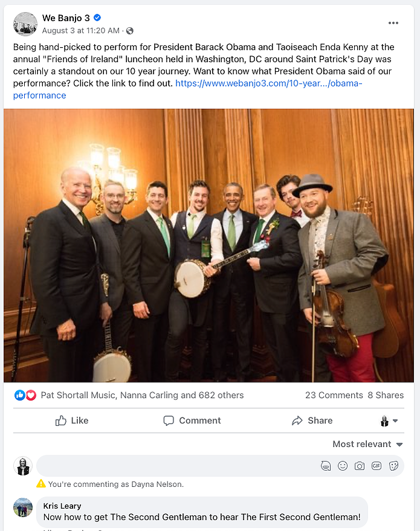Open the group photo with banjos
Image resolution: width=420 pixels, height=531 pixels.
(208, 245)
